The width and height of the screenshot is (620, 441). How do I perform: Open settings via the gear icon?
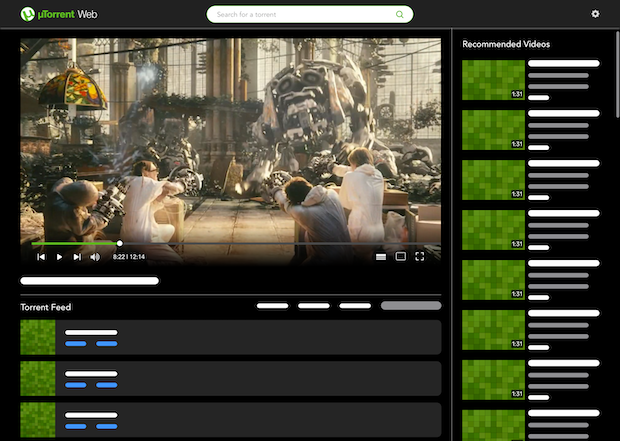point(595,14)
